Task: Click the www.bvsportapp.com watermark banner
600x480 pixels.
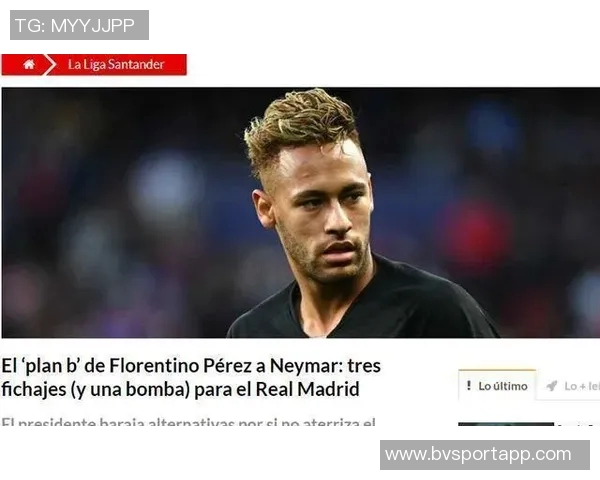Action: click(x=485, y=455)
